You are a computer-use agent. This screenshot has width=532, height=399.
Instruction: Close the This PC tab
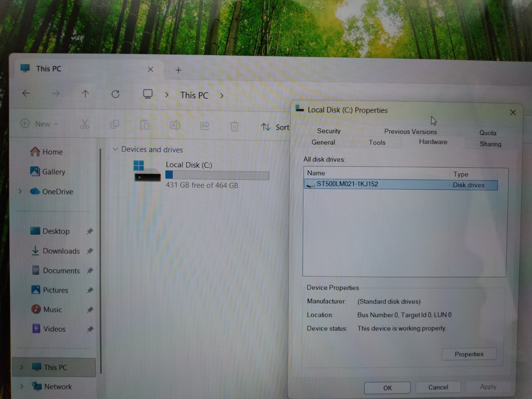[150, 69]
